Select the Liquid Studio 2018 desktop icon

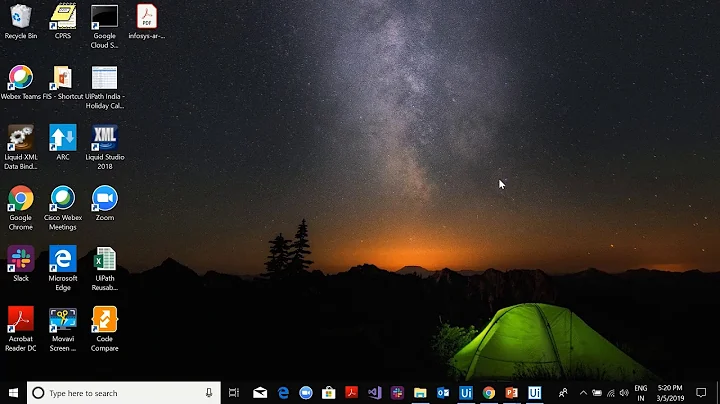tap(105, 147)
